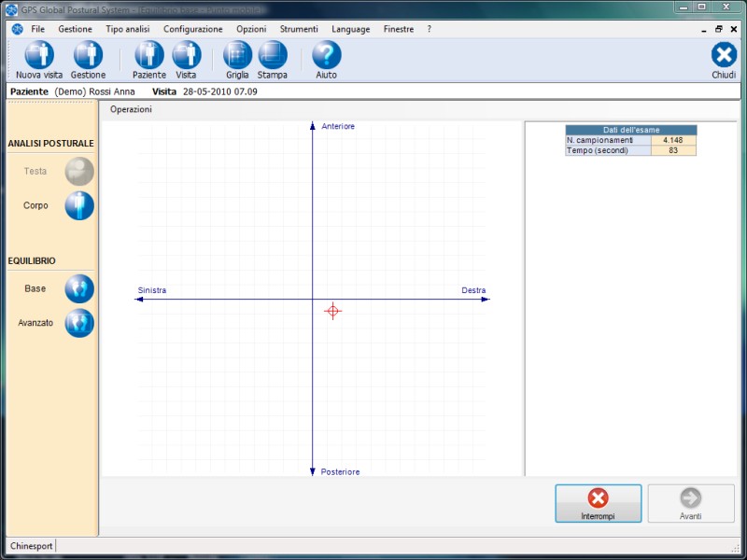The width and height of the screenshot is (747, 560).
Task: Open the Visita toolbar icon
Action: (x=187, y=56)
